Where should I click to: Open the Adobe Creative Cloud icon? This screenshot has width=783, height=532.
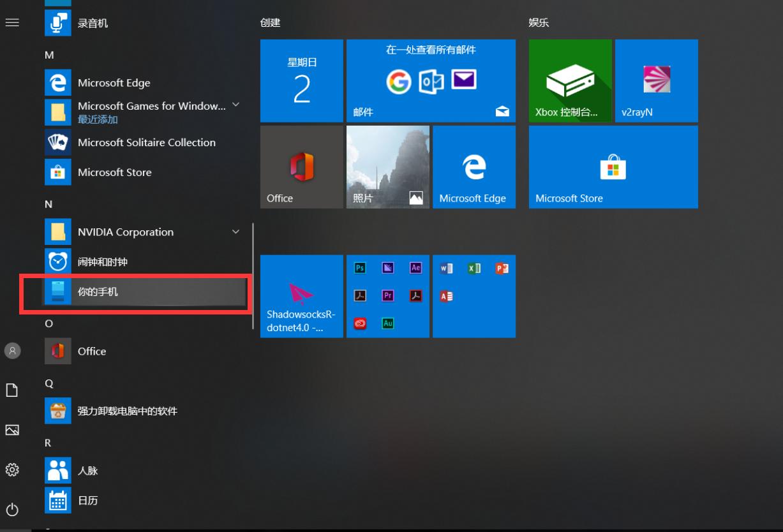pyautogui.click(x=359, y=323)
